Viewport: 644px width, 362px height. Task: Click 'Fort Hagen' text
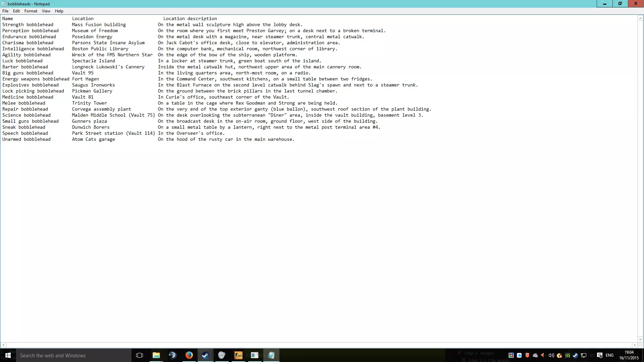click(x=86, y=79)
